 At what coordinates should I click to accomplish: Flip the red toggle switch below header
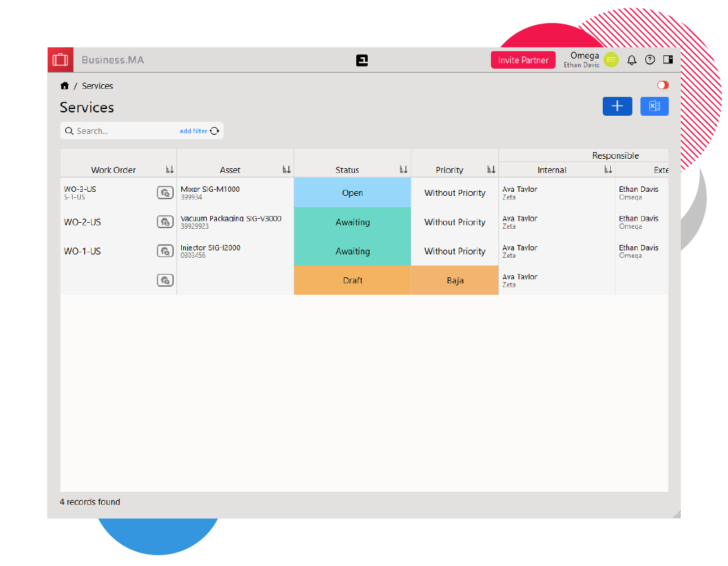tap(663, 85)
